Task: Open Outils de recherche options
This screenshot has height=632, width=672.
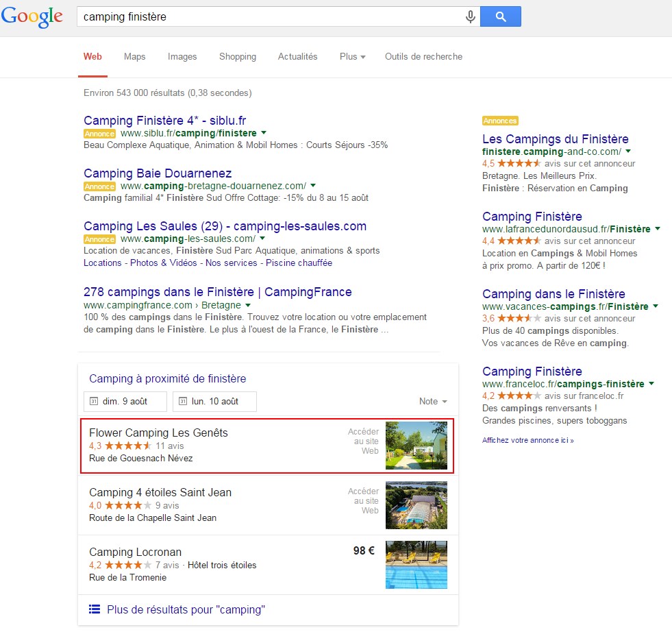Action: click(423, 57)
